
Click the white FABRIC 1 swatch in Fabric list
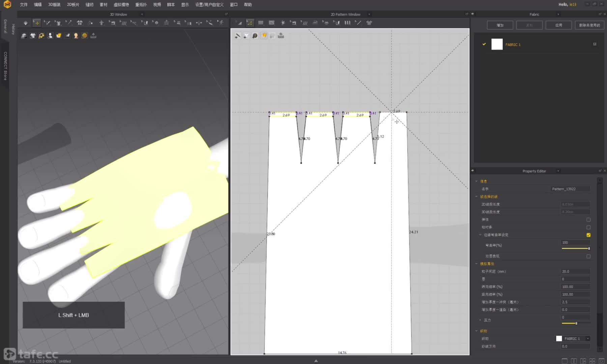tap(497, 44)
